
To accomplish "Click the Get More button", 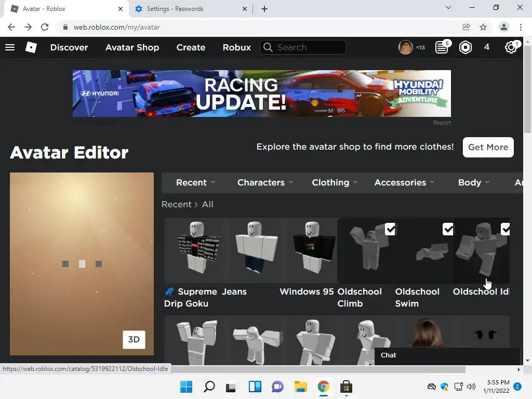I will (488, 147).
